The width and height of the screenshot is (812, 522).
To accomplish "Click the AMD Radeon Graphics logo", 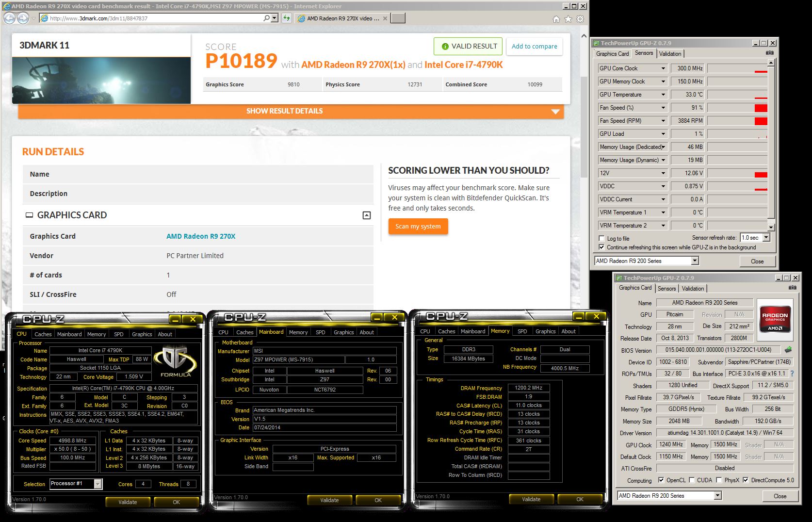I will (x=775, y=319).
